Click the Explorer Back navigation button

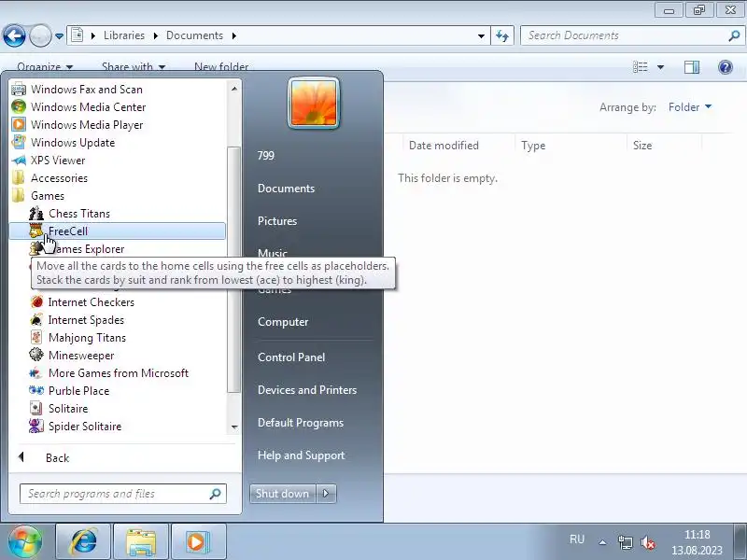pyautogui.click(x=14, y=35)
